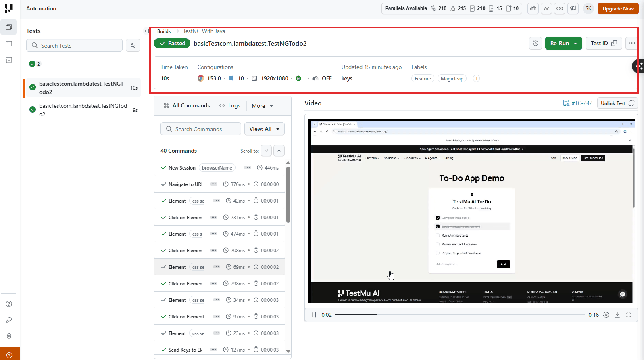The width and height of the screenshot is (644, 360).
Task: Select the Element command taking 474ms
Action: 219,234
